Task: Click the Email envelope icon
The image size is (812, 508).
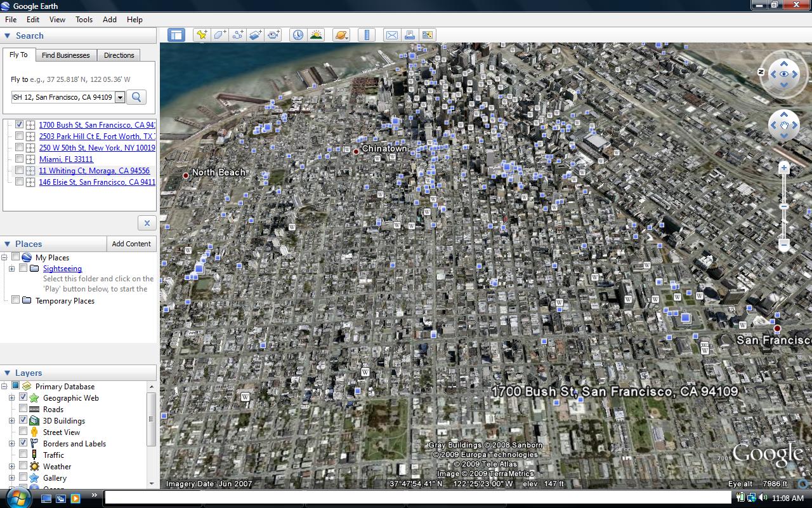Action: 391,35
